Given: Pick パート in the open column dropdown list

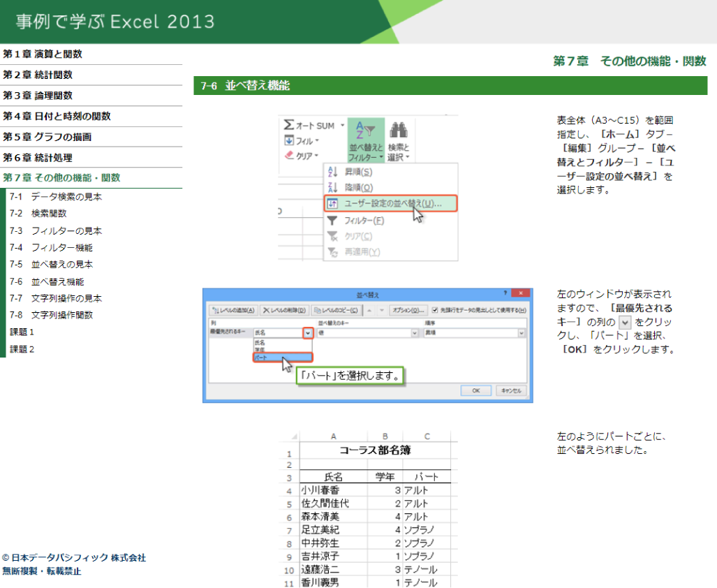Looking at the screenshot, I should coord(283,358).
